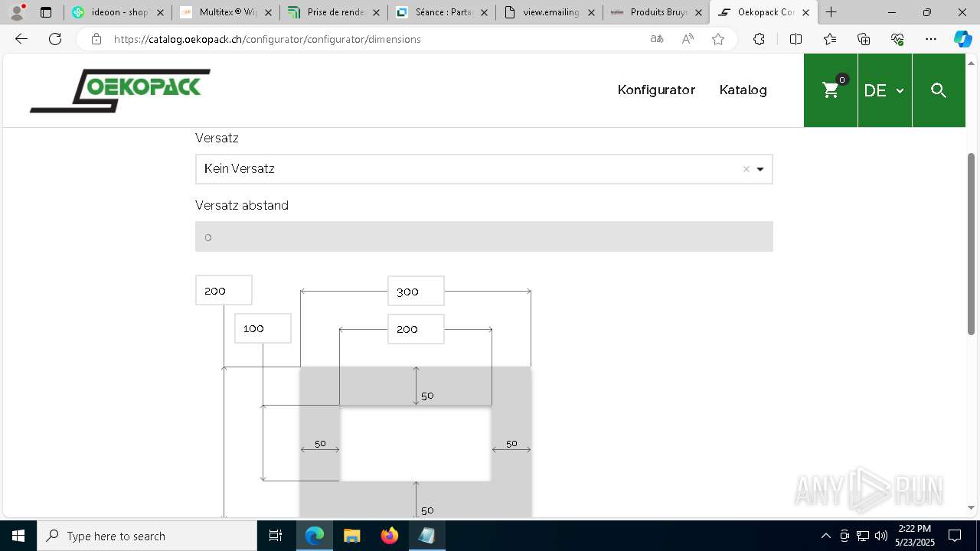Click the taskbar clock
The height and width of the screenshot is (551, 980).
point(914,536)
